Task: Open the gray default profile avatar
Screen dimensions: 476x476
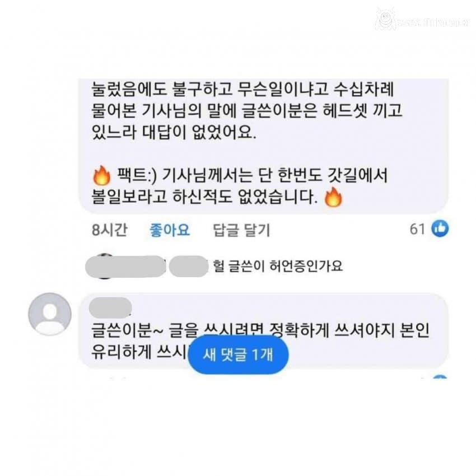Action: click(x=50, y=314)
